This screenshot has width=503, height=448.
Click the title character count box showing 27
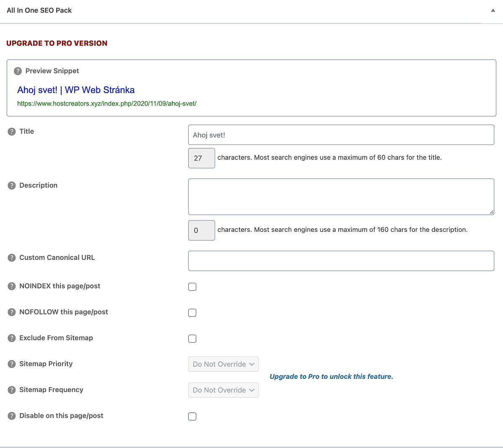coord(202,158)
